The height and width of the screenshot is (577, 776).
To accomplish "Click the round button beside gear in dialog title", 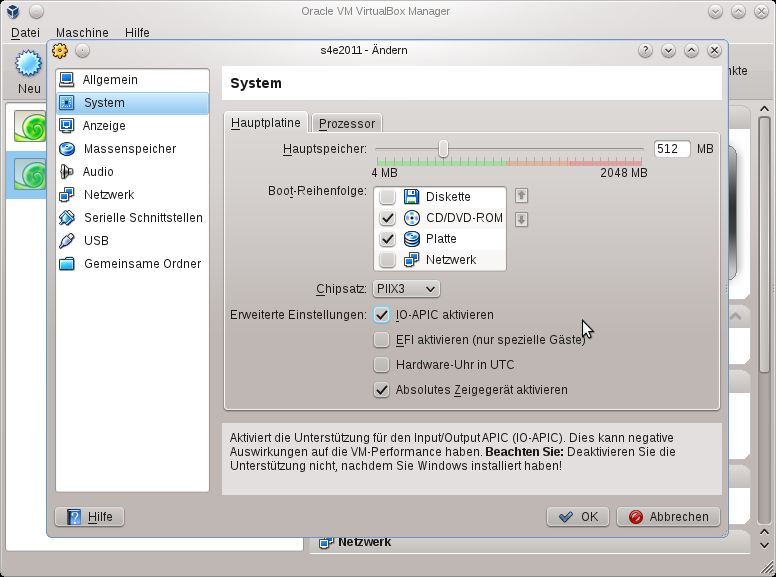I will [x=83, y=50].
